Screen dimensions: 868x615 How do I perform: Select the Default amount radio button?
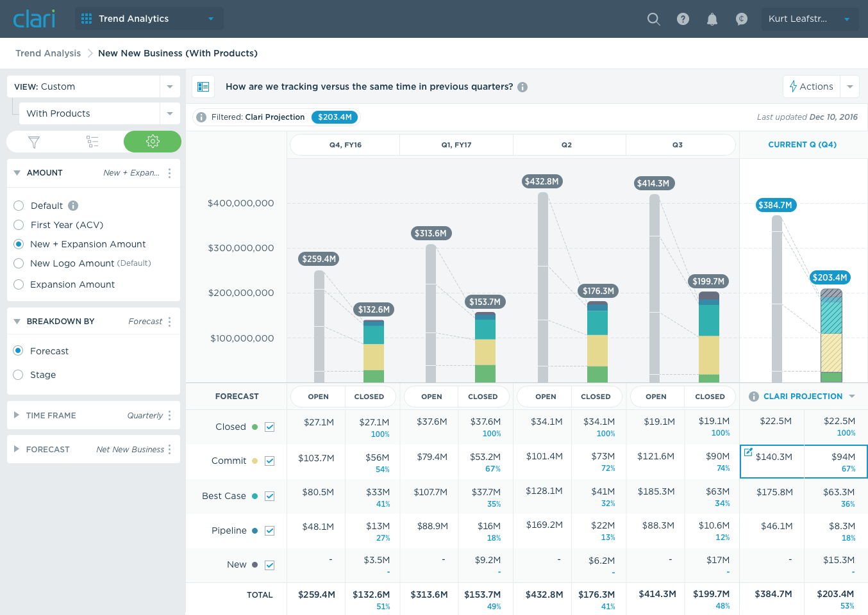(x=19, y=206)
